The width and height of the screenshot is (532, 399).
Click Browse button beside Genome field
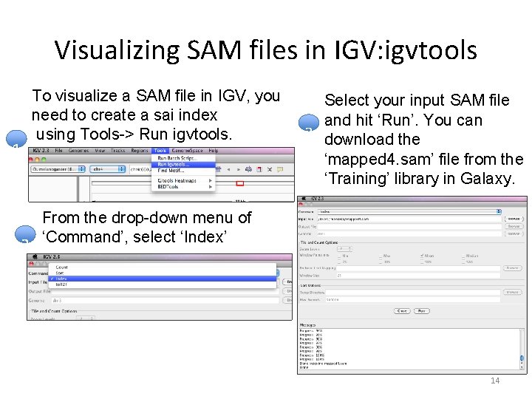click(x=514, y=233)
